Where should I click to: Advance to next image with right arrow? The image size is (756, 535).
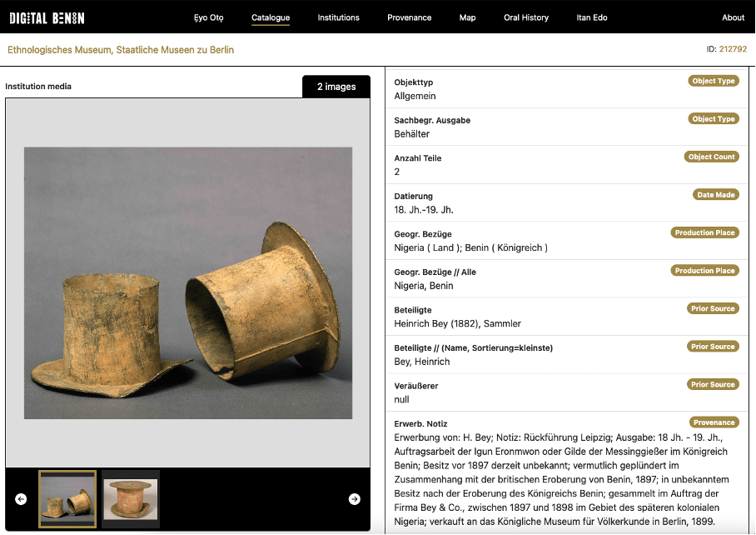[354, 499]
